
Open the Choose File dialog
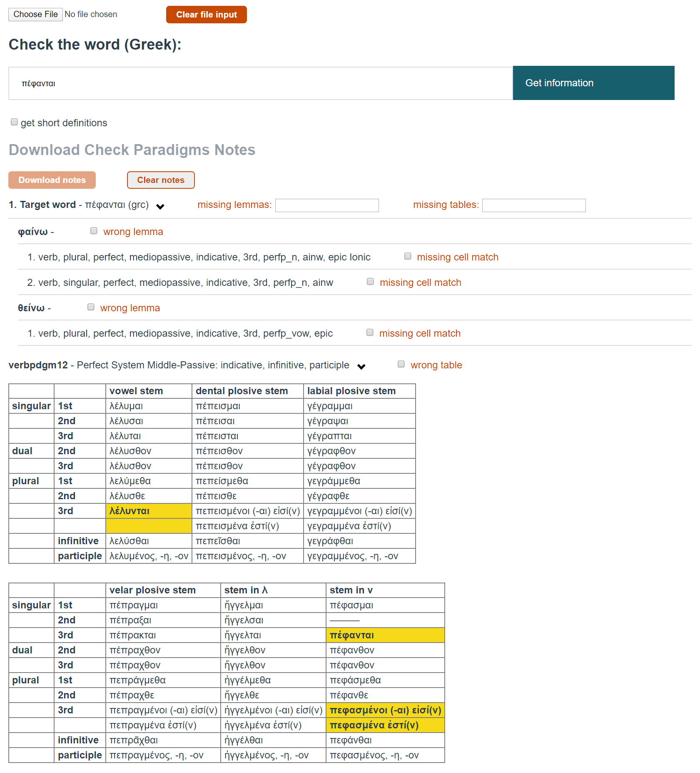(35, 14)
